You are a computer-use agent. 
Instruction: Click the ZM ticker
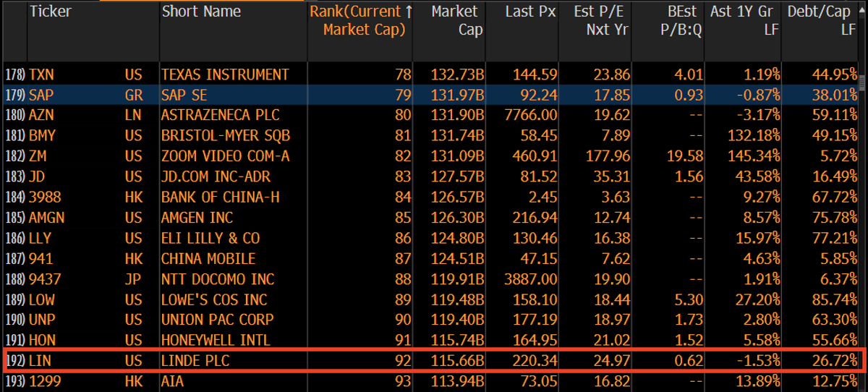pos(38,156)
